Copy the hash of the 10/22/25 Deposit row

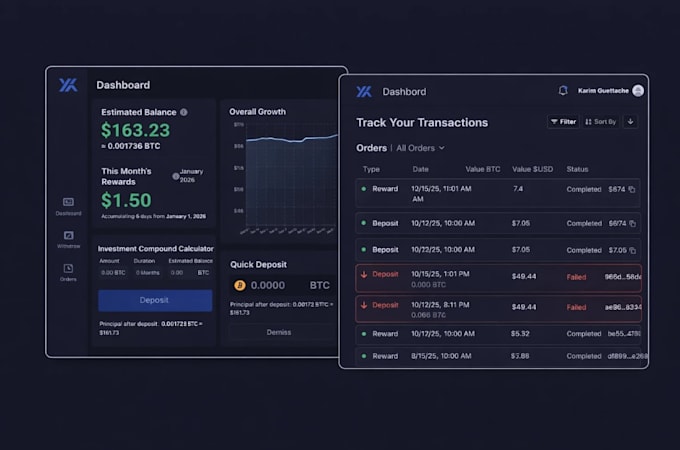[633, 251]
